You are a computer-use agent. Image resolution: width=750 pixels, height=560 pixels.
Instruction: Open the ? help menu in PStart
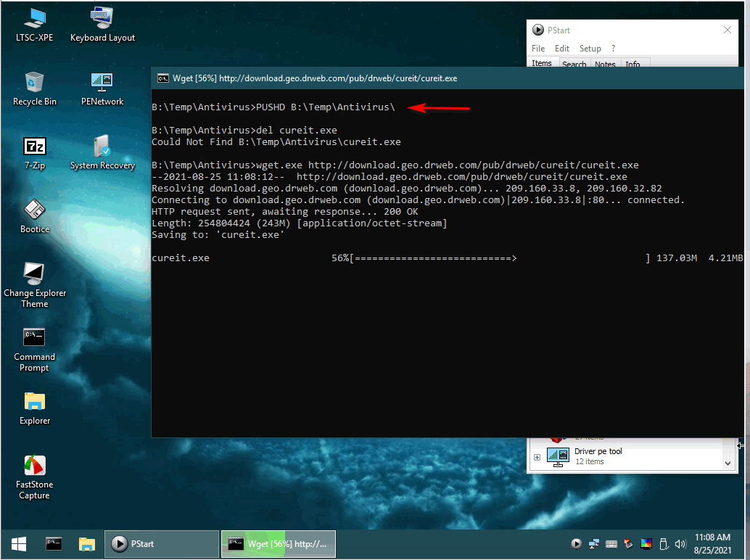(x=613, y=49)
